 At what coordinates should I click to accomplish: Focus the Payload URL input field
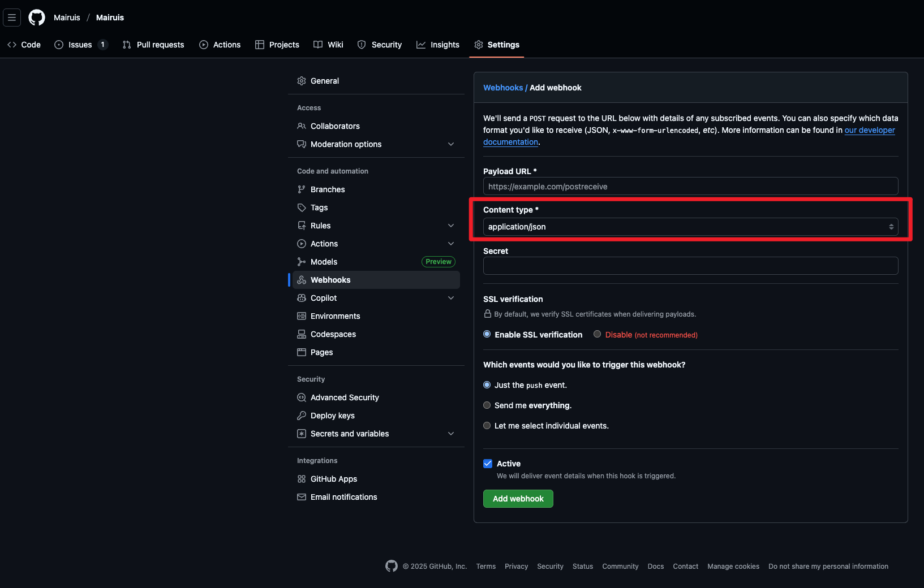pyautogui.click(x=690, y=187)
